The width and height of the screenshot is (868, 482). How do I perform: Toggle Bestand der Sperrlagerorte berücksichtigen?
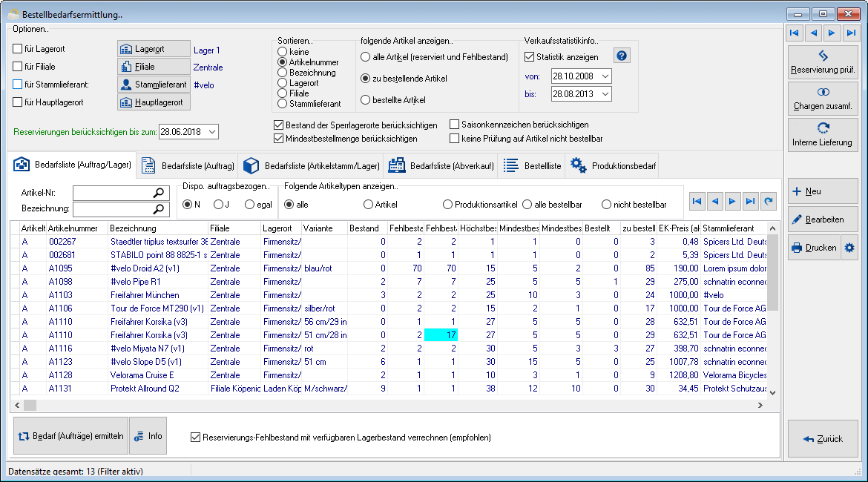pyautogui.click(x=278, y=125)
